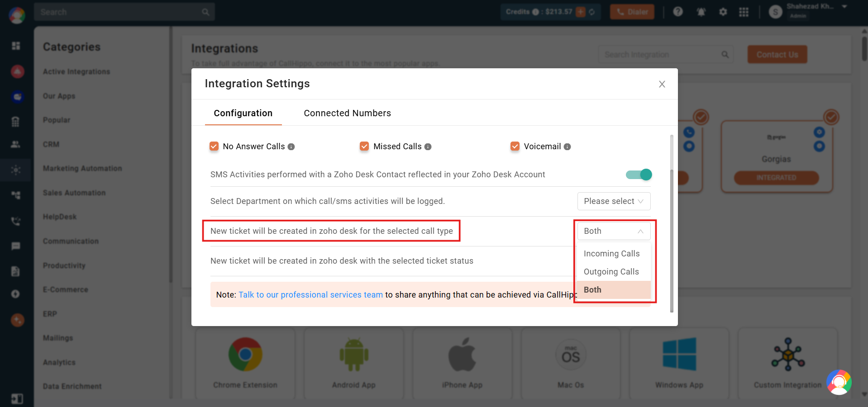Uncheck the No Answer Calls checkbox
This screenshot has height=407, width=868.
tap(214, 146)
